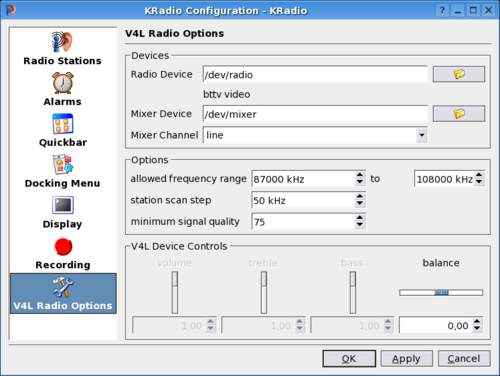Decrease the minimum signal quality value
This screenshot has width=500, height=376.
tap(360, 225)
